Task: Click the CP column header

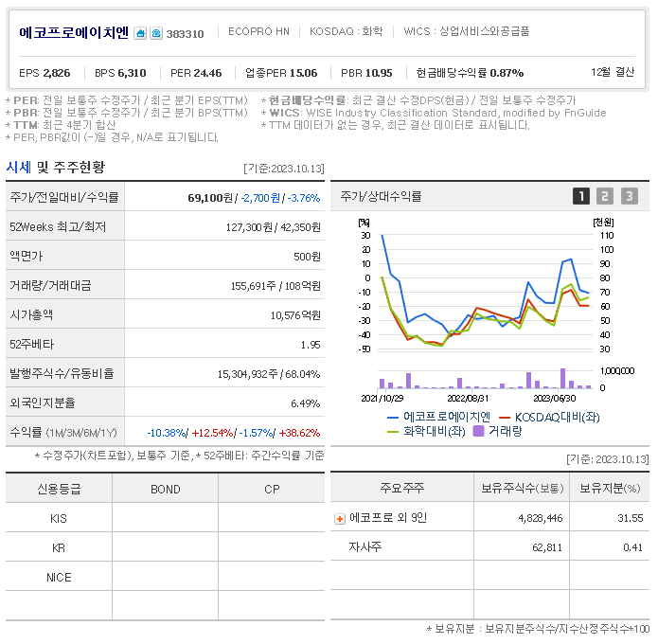Action: coord(272,490)
